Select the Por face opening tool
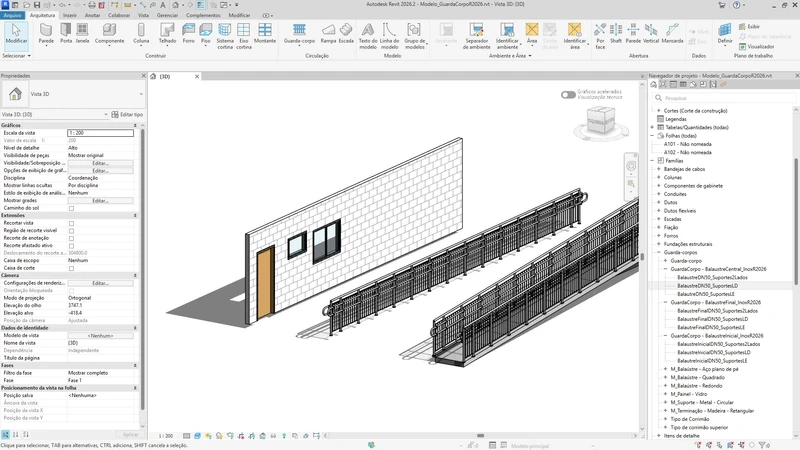 600,36
